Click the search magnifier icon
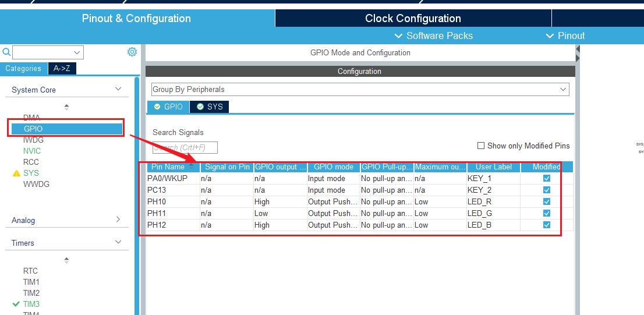This screenshot has height=315, width=644. click(6, 52)
